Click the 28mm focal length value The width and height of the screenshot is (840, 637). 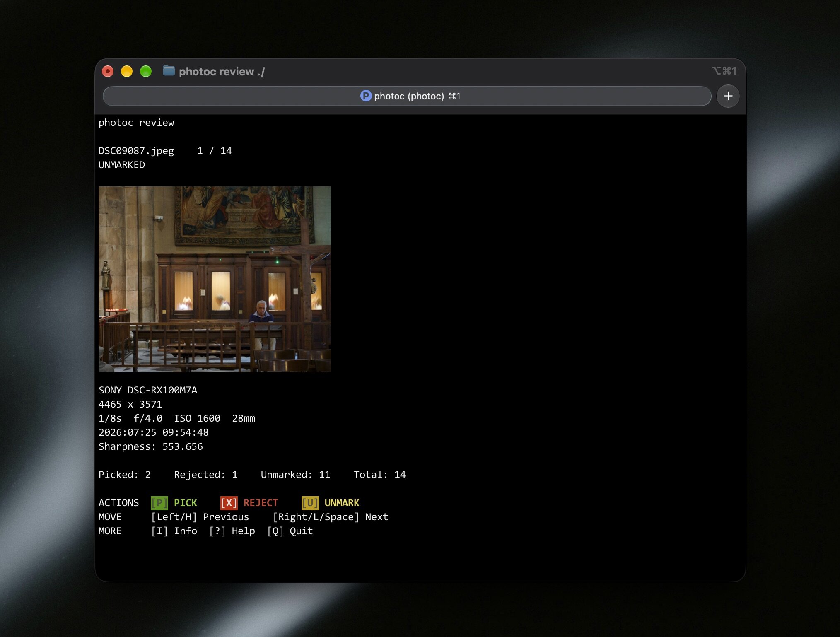click(x=244, y=418)
